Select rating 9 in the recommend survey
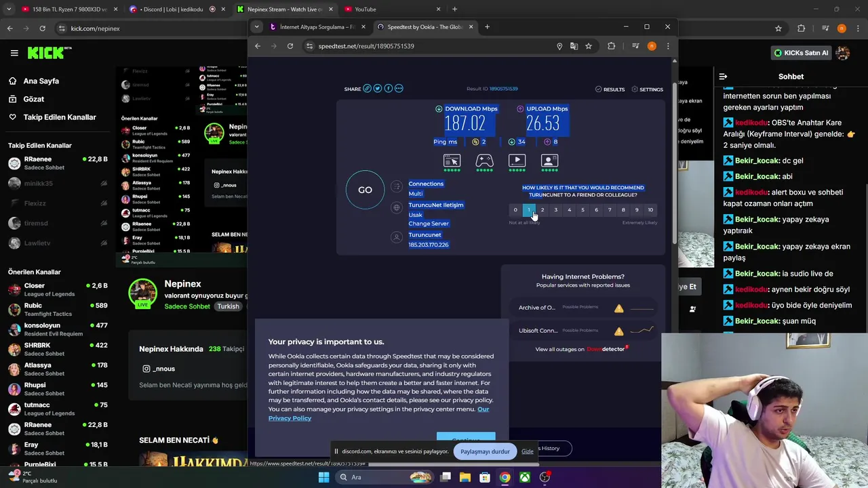Image resolution: width=868 pixels, height=488 pixels. (x=637, y=210)
